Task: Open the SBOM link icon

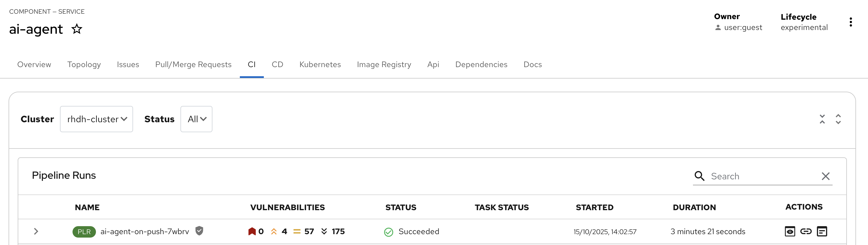Action: coord(806,232)
